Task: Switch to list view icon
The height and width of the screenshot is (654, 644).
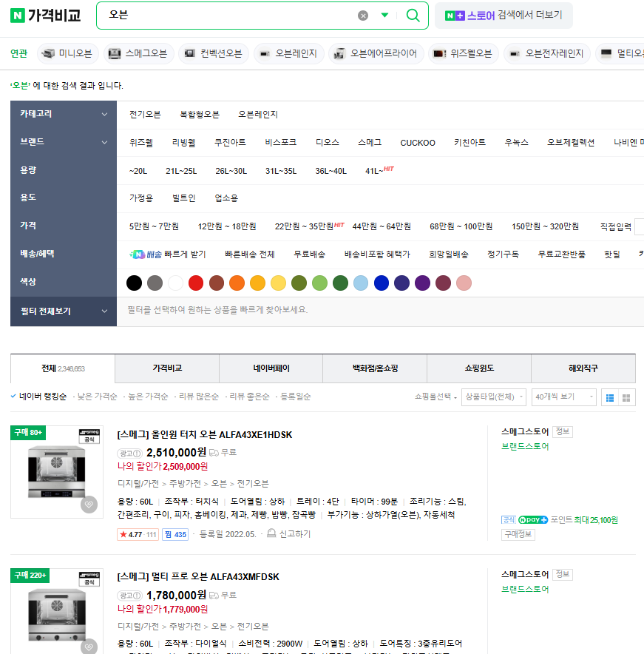Action: click(x=610, y=397)
